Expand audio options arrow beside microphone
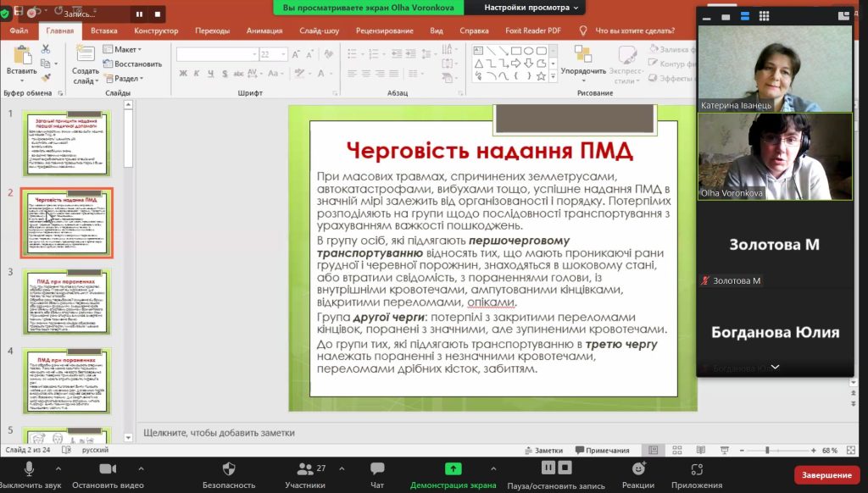Viewport: 868px width, 493px height. pyautogui.click(x=58, y=468)
